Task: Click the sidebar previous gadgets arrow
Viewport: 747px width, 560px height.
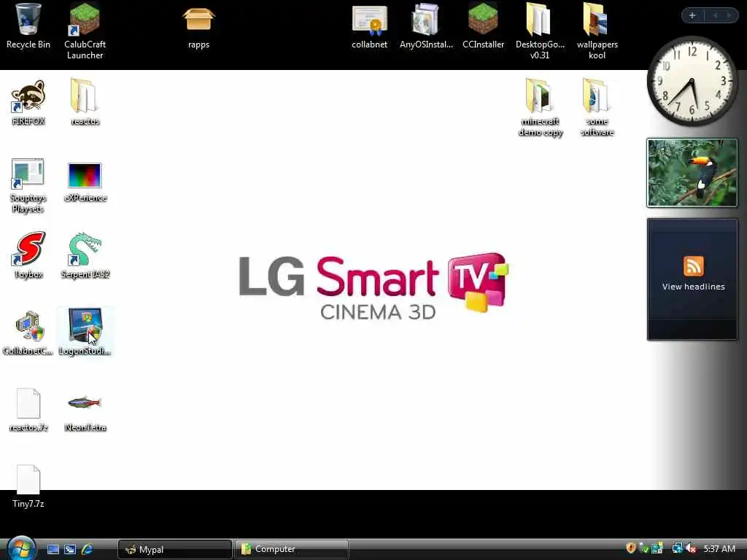Action: [x=715, y=16]
